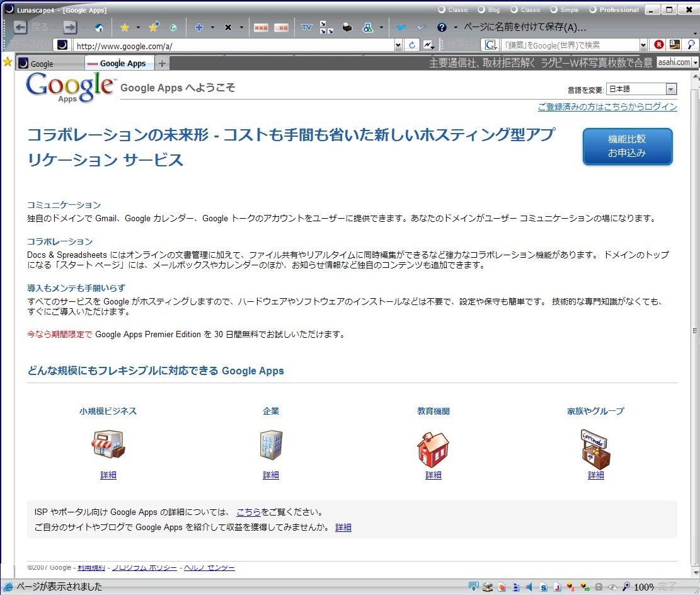This screenshot has width=700, height=595.
Task: Reload the page with refresh icon
Action: tap(412, 45)
